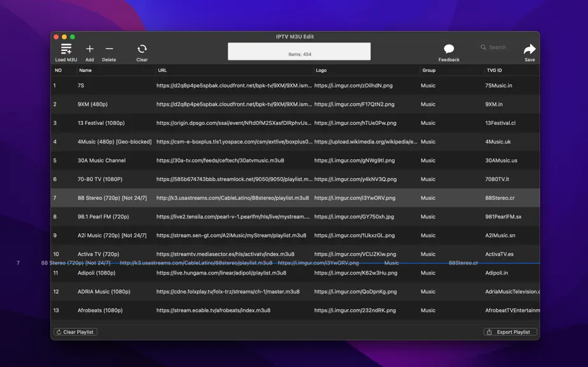Sort by the NO column header
Screen dimensions: 588x367
(58, 70)
